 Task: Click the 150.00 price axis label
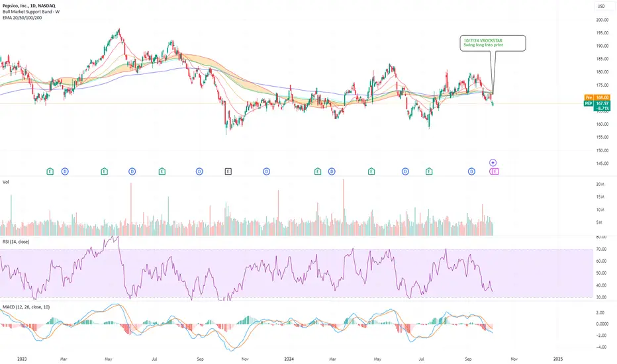tap(602, 150)
